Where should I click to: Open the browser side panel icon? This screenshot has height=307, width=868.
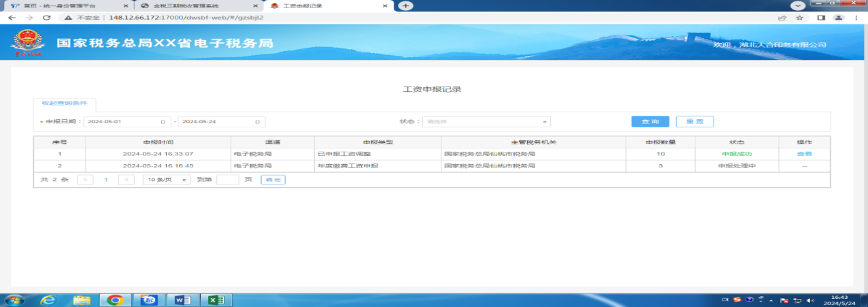pyautogui.click(x=822, y=17)
